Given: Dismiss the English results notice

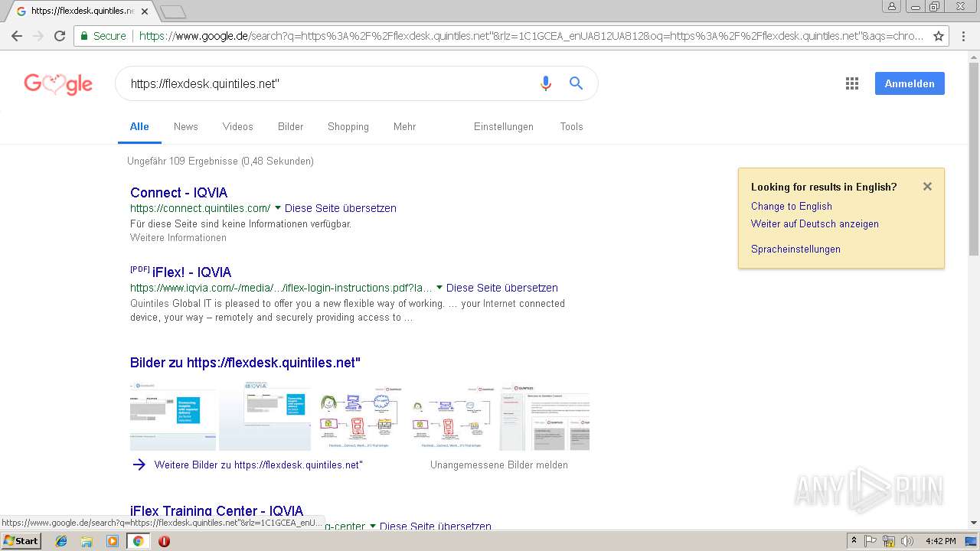Looking at the screenshot, I should click(927, 186).
